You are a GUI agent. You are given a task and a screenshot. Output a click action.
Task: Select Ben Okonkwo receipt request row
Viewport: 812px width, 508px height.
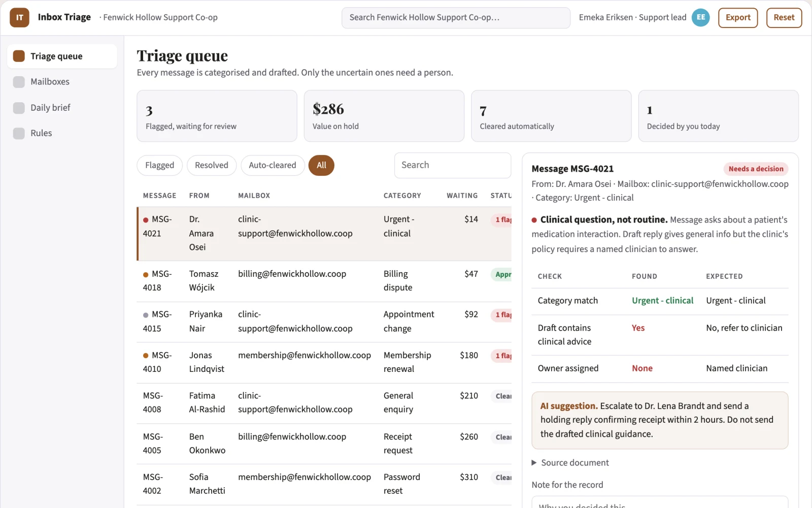point(324,443)
